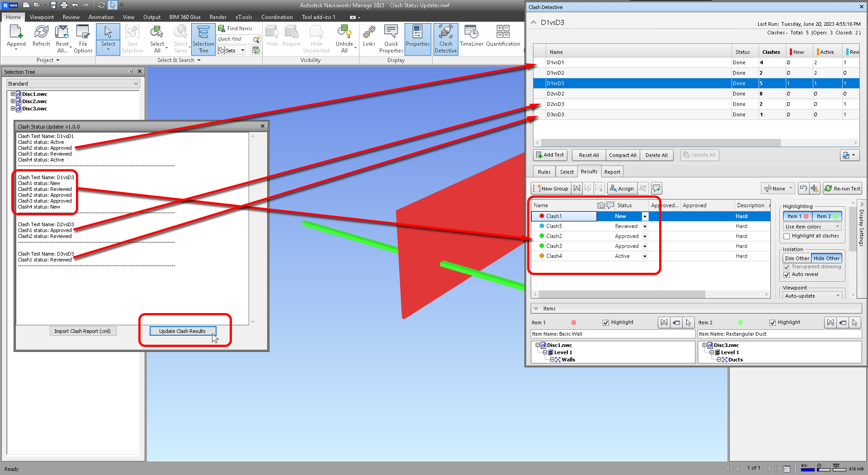This screenshot has width=868, height=475.
Task: Toggle the Item 2 Highlight checkbox
Action: click(x=773, y=323)
